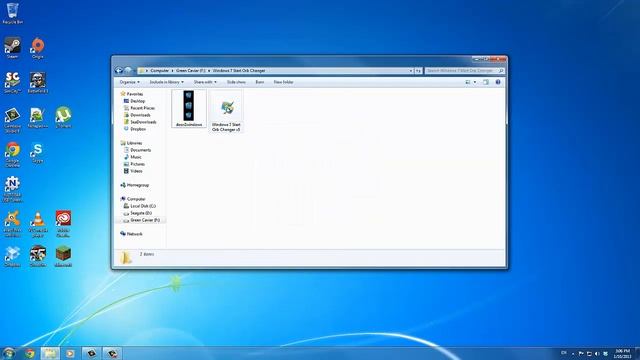Launch Steam from the desktop

(12, 48)
